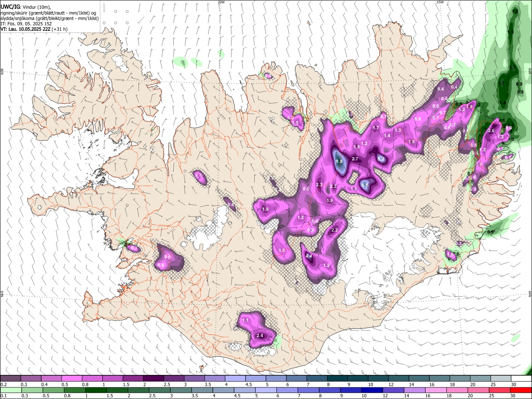Select lower legend swatch between 3 and 3.5

[x=180, y=390]
